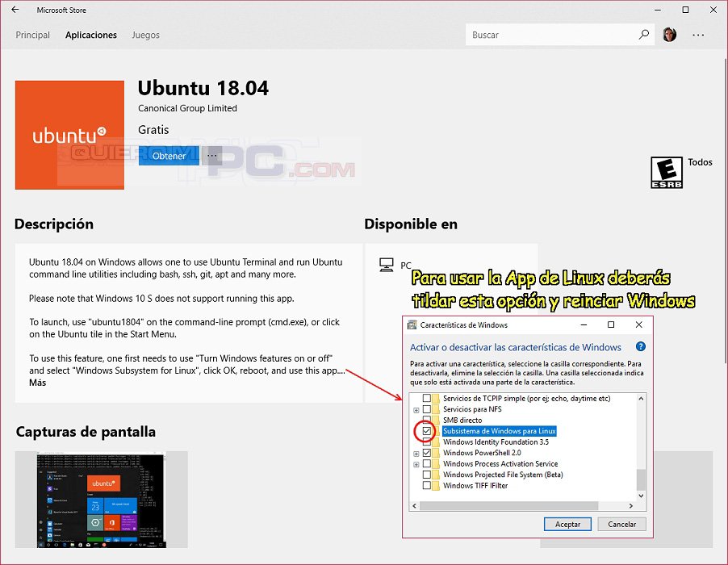This screenshot has height=565, width=728.
Task: Click Cancelar in the features dialog
Action: [x=621, y=524]
